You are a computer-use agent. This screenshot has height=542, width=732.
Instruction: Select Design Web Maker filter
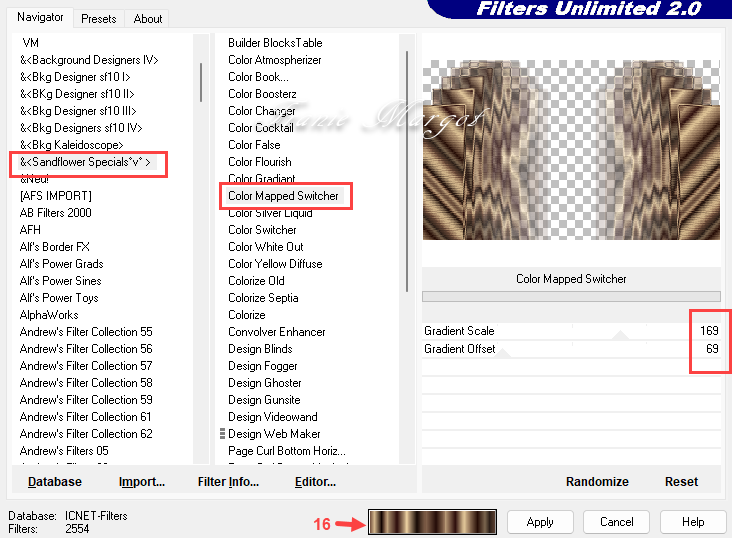click(274, 434)
